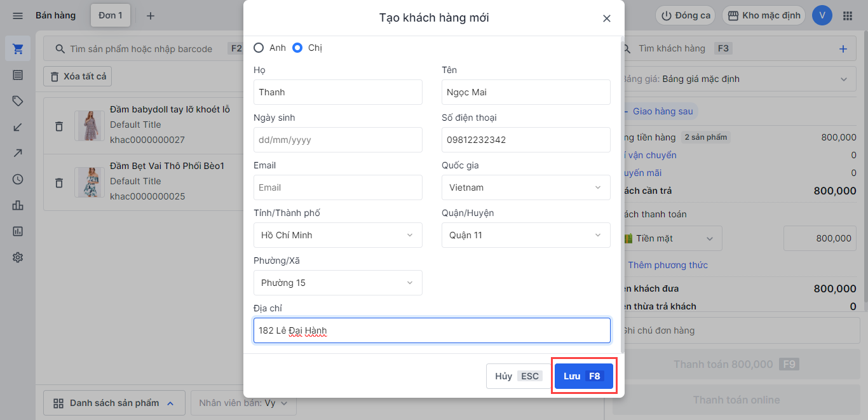This screenshot has height=420, width=868.
Task: Open the Bảng giá mặc định dropdown
Action: coord(734,79)
